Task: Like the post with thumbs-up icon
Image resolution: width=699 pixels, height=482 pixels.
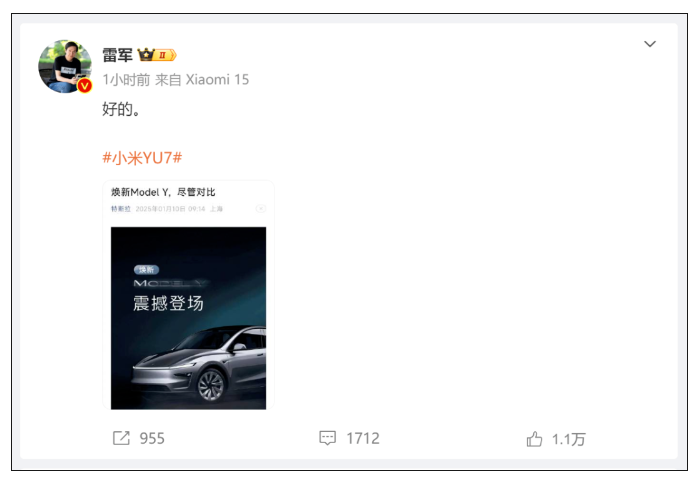Action: [534, 439]
